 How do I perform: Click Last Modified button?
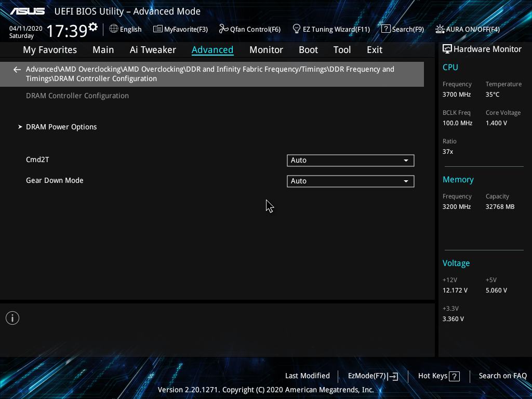(308, 376)
